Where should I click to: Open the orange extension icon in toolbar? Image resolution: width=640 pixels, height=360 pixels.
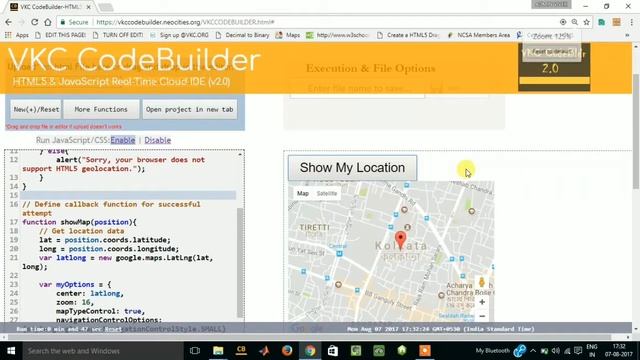616,22
